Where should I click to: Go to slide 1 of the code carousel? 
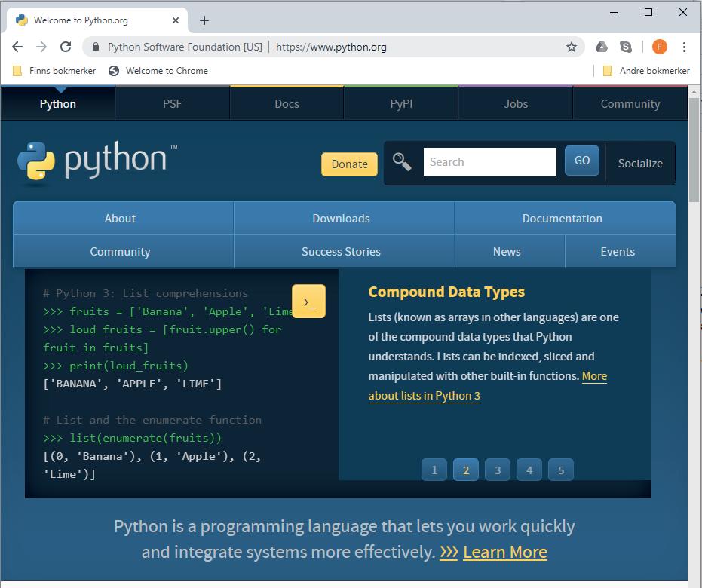[434, 470]
